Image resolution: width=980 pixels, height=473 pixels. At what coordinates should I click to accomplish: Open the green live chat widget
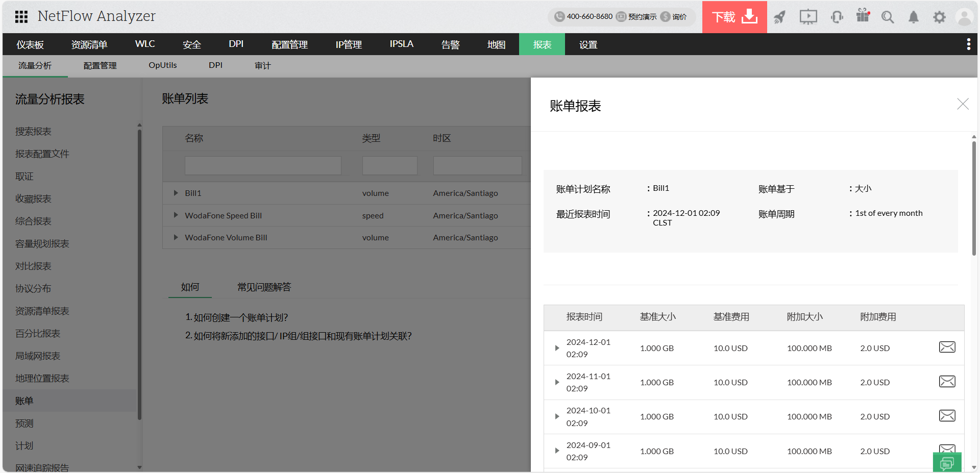click(x=947, y=462)
